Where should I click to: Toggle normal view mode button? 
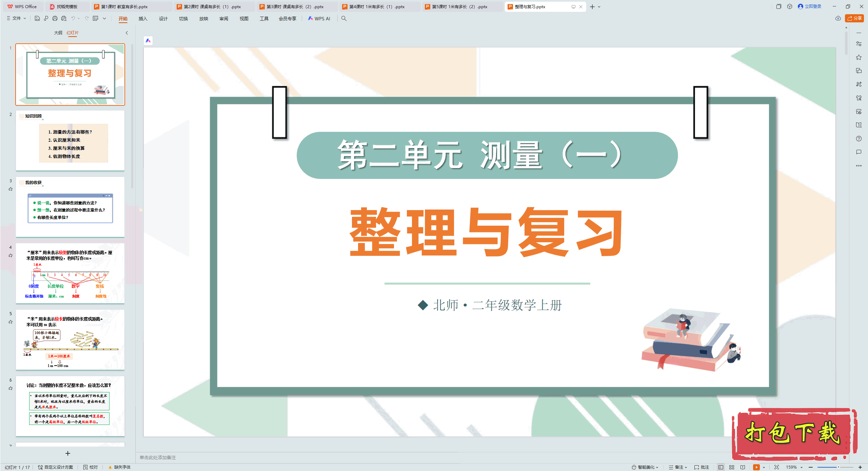coord(721,467)
